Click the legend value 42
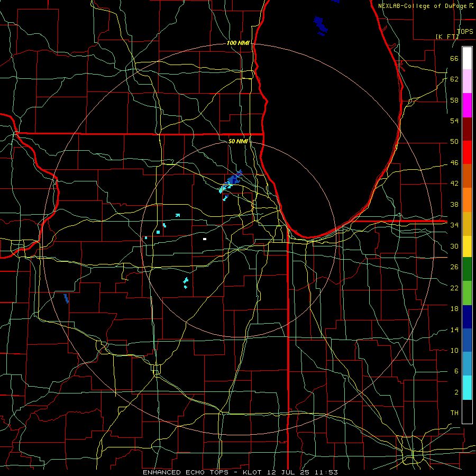This screenshot has height=476, width=476. pyautogui.click(x=454, y=184)
